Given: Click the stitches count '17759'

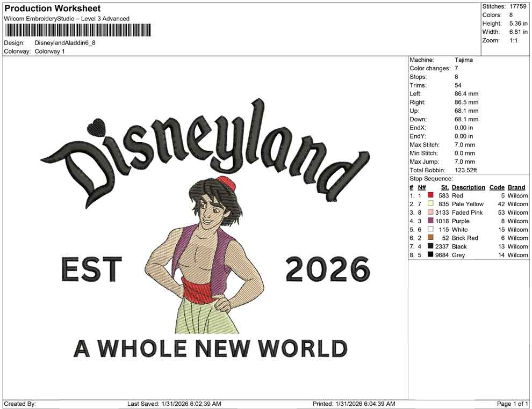Looking at the screenshot, I should (x=517, y=6).
